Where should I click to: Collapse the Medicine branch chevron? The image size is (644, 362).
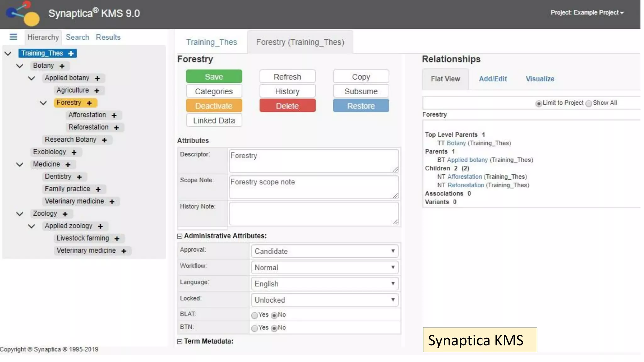point(20,164)
